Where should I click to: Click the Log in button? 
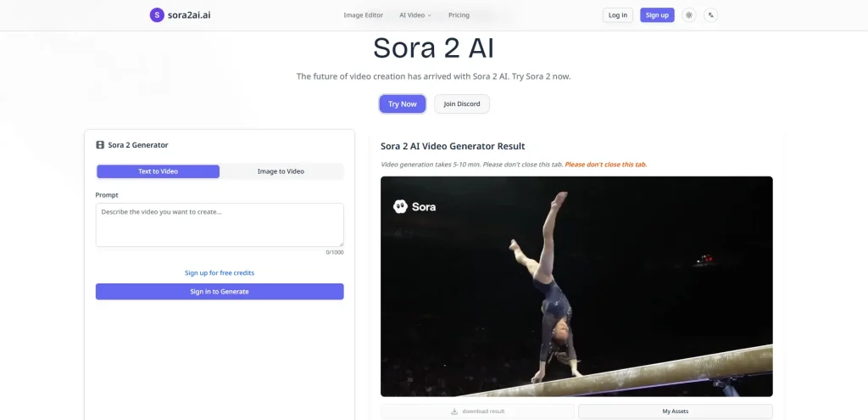[618, 15]
